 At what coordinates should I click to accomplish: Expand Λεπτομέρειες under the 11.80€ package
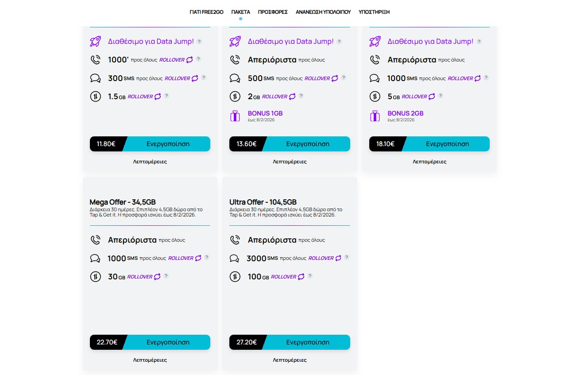[150, 162]
